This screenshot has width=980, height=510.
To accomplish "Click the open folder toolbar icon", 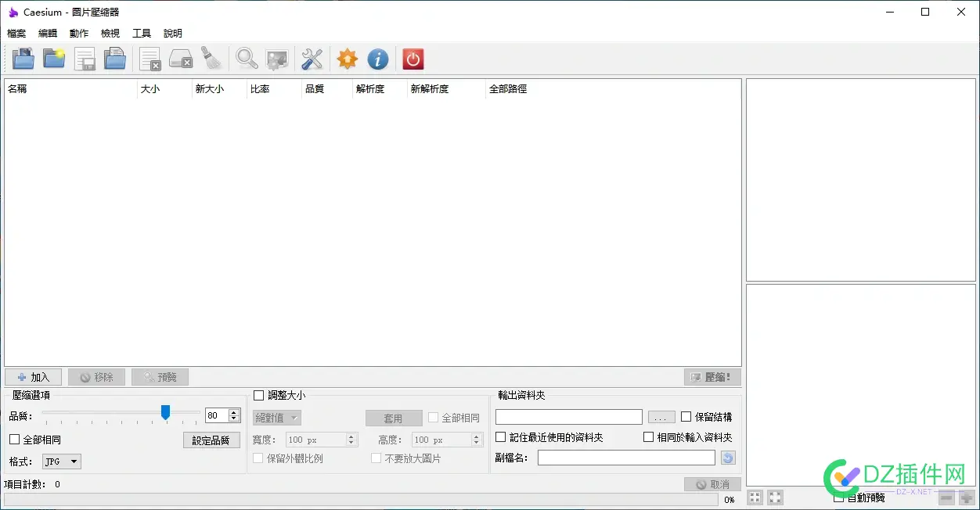I will pos(54,59).
